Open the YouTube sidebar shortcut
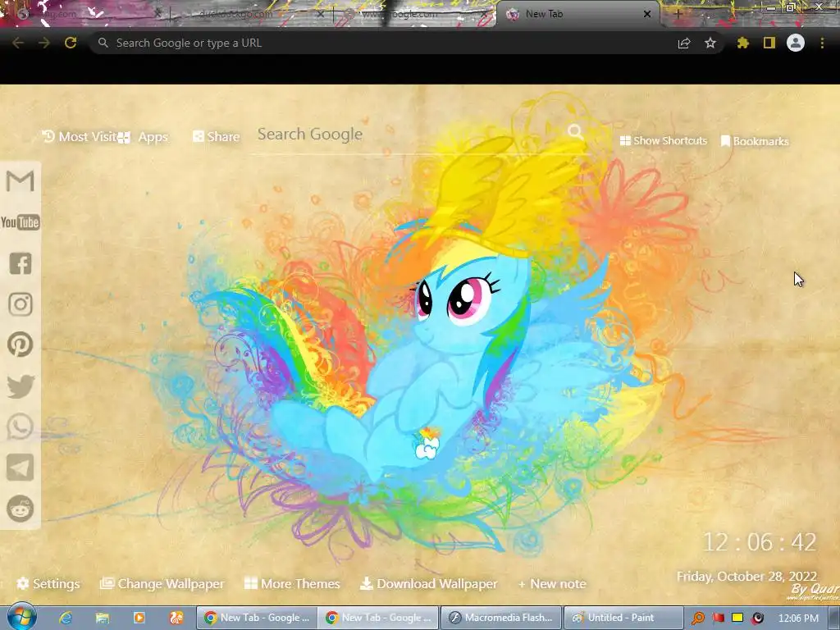Screen dimensions: 840x630 (21, 221)
